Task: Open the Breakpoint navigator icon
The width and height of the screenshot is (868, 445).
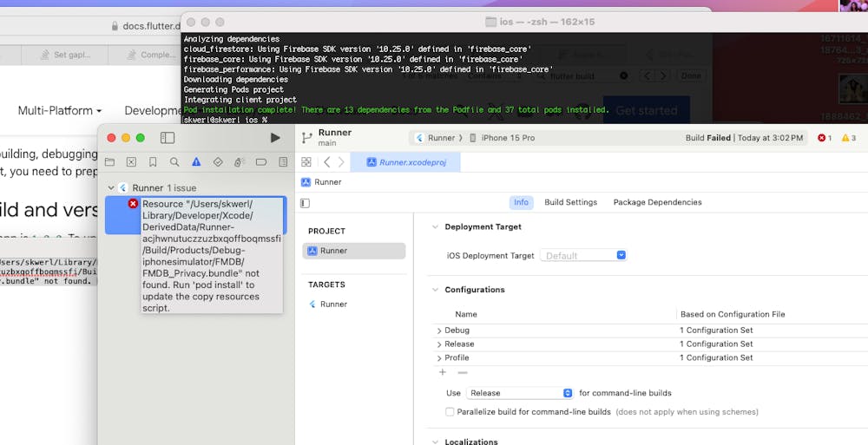Action: 261,162
